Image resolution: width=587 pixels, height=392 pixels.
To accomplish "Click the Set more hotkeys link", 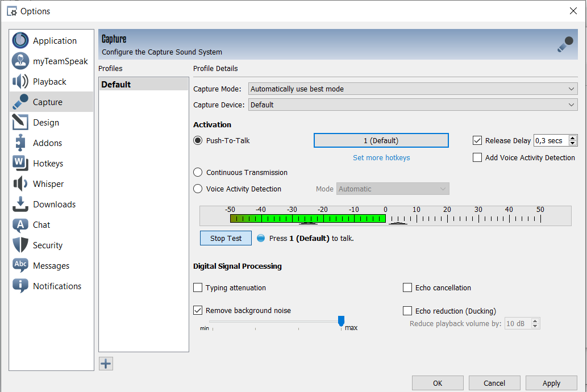I will click(381, 157).
